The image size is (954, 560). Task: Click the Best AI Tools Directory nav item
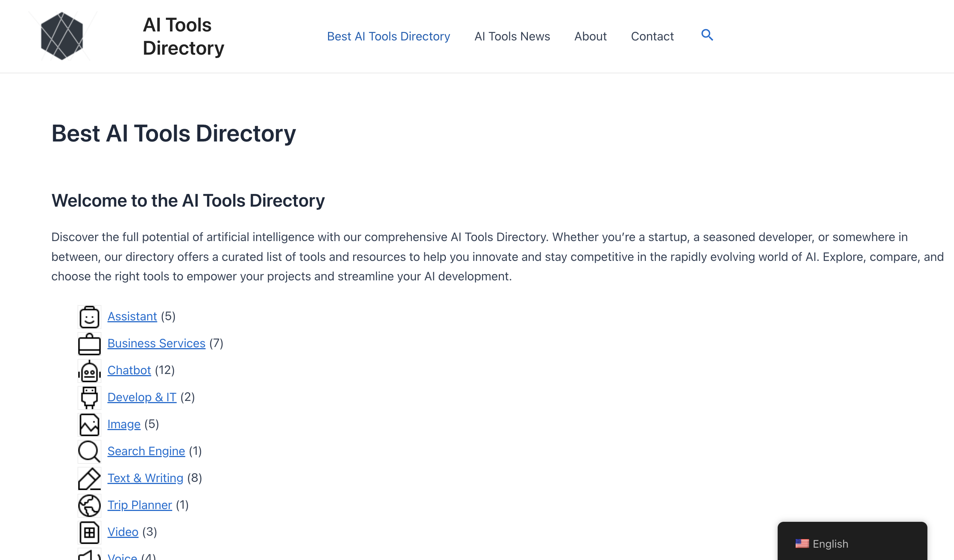pyautogui.click(x=388, y=36)
